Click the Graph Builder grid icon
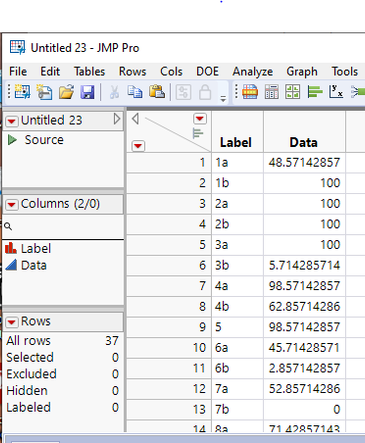The width and height of the screenshot is (365, 443). click(x=293, y=92)
